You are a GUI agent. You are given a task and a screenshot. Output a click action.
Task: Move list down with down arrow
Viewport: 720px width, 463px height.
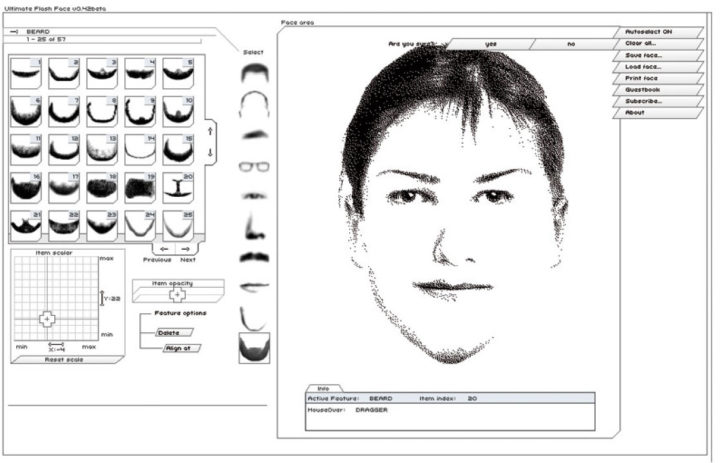pyautogui.click(x=210, y=152)
